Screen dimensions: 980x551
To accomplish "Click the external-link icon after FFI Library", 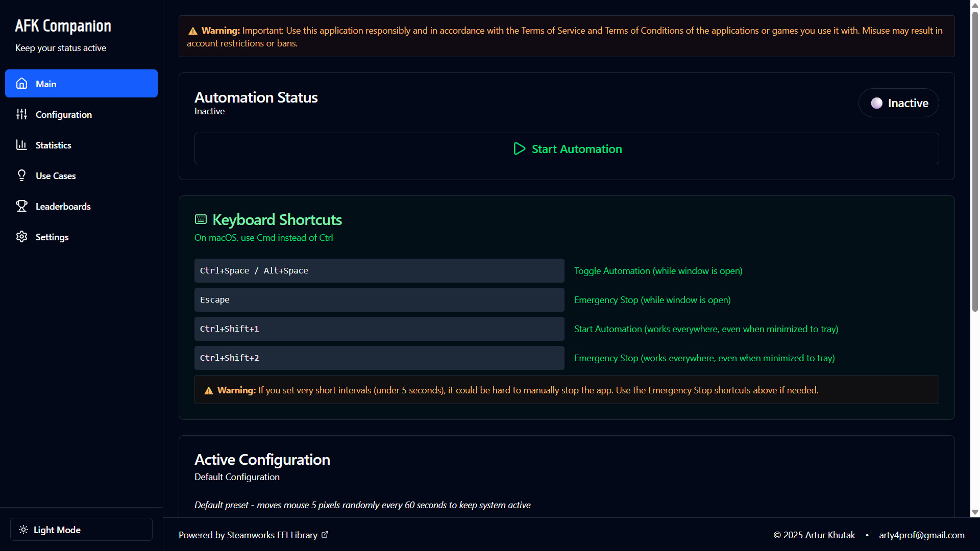I will [x=325, y=534].
